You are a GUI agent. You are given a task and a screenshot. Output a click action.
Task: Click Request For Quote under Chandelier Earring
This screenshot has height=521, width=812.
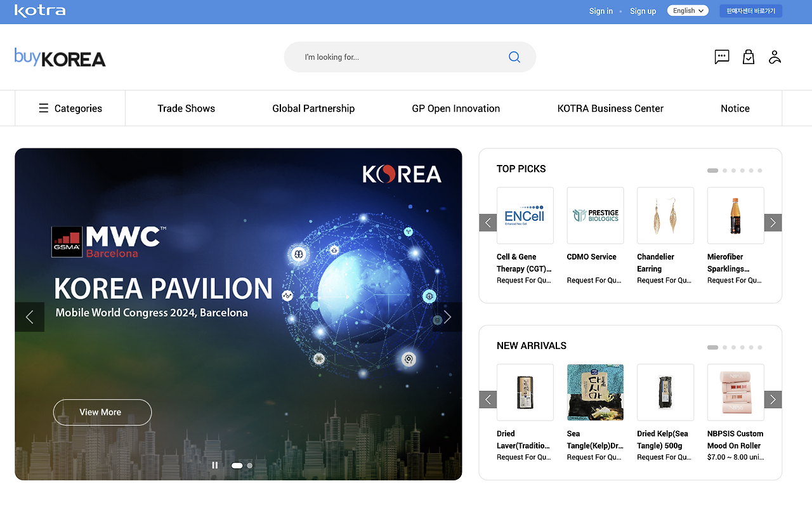coord(664,280)
